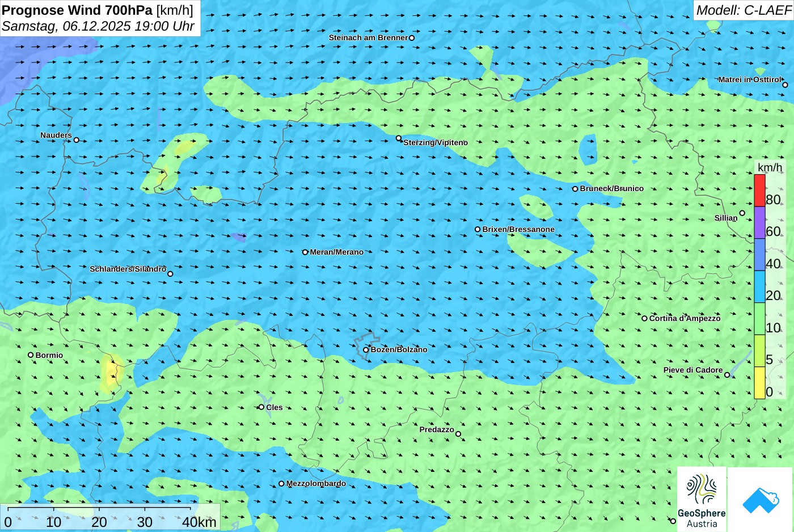Select the Cortina d'Ampezzo city marker
The width and height of the screenshot is (794, 532).
[x=644, y=319]
